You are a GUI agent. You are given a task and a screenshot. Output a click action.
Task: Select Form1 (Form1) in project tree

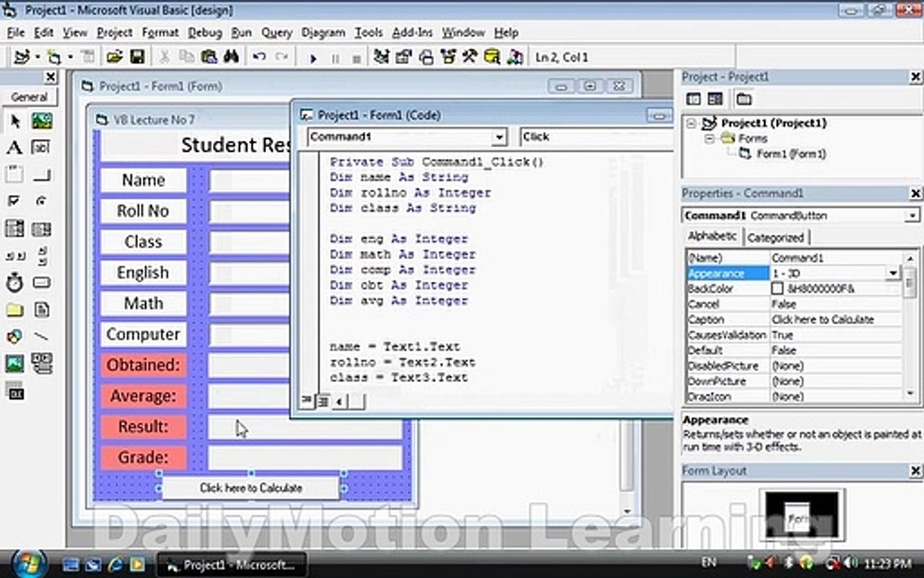791,154
